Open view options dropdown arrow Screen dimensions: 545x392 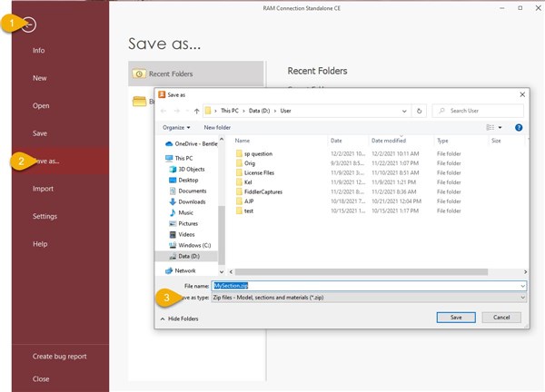coord(500,127)
